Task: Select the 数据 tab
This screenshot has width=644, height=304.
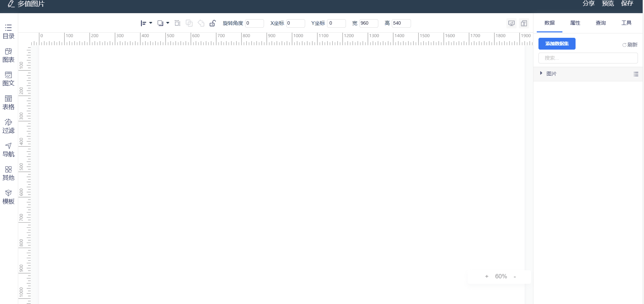Action: click(x=550, y=23)
